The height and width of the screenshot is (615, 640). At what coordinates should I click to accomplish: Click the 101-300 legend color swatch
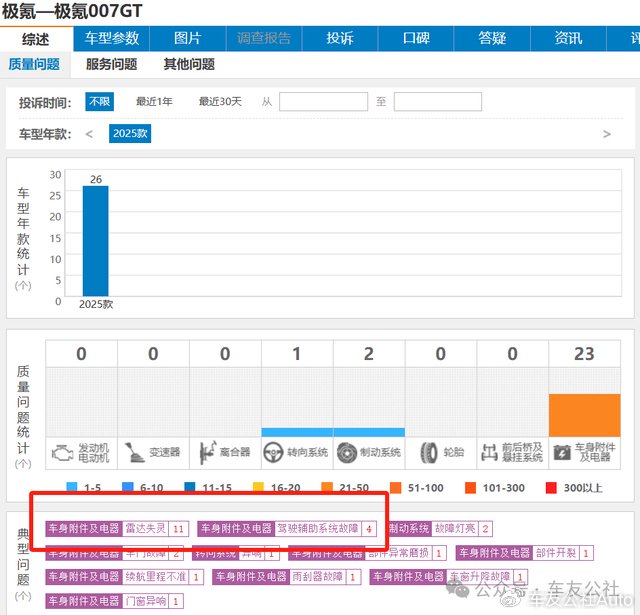coord(470,488)
